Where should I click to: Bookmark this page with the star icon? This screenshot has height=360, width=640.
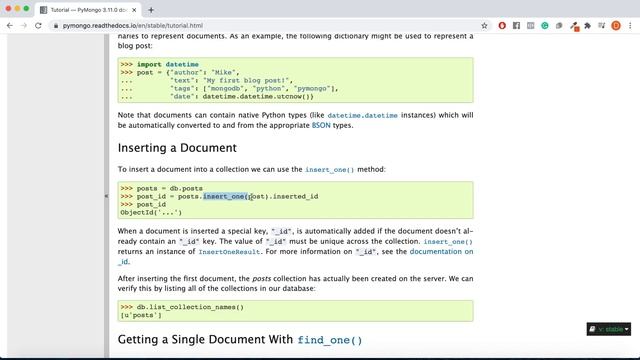(x=484, y=26)
